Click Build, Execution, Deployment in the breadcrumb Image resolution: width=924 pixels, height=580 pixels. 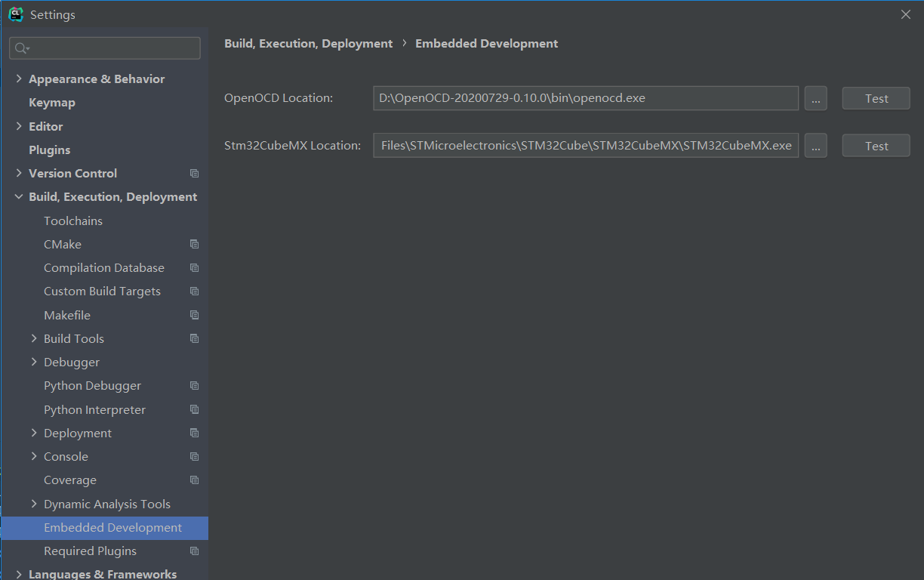(x=308, y=43)
